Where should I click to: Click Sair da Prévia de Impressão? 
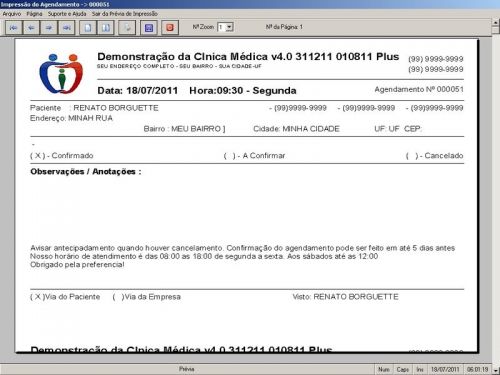(125, 14)
